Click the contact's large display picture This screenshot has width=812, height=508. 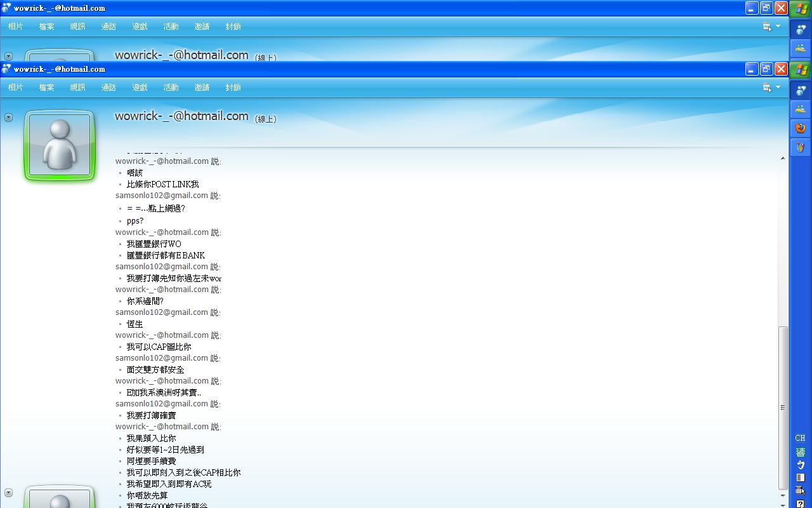pyautogui.click(x=60, y=145)
